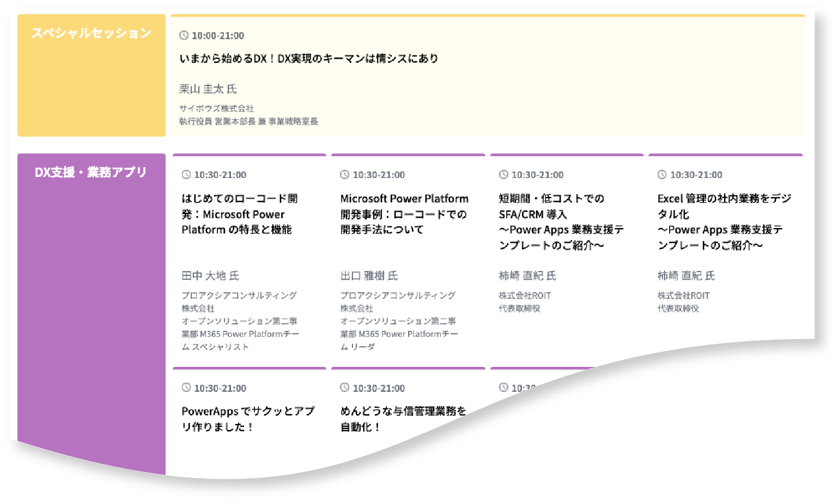The image size is (839, 504).
Task: Click speaker name 田中 大地 氏
Action: pos(210,276)
